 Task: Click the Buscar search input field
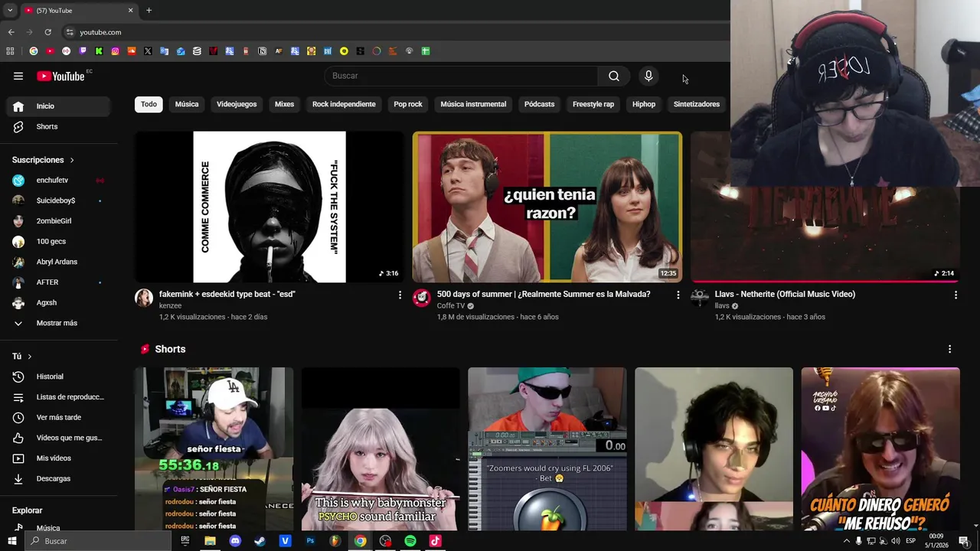[462, 76]
